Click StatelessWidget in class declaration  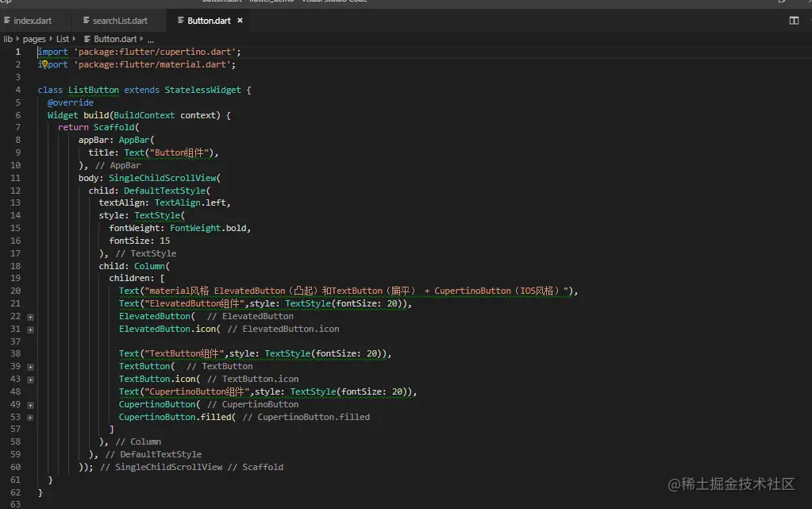(202, 90)
